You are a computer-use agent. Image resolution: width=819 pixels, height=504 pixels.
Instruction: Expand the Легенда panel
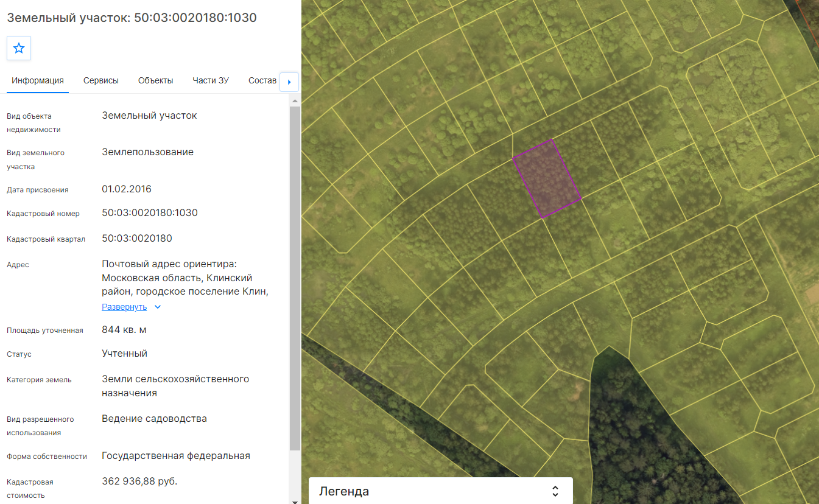coord(441,491)
